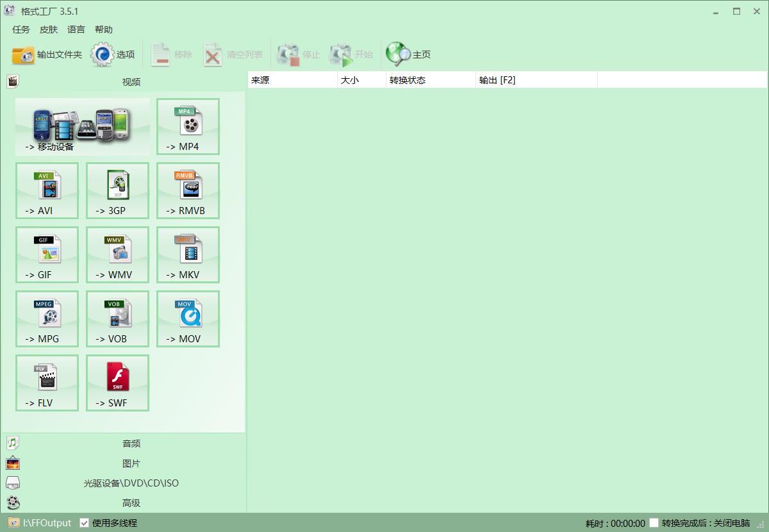769x532 pixels.
Task: Expand the 图片 picture section
Action: (131, 463)
